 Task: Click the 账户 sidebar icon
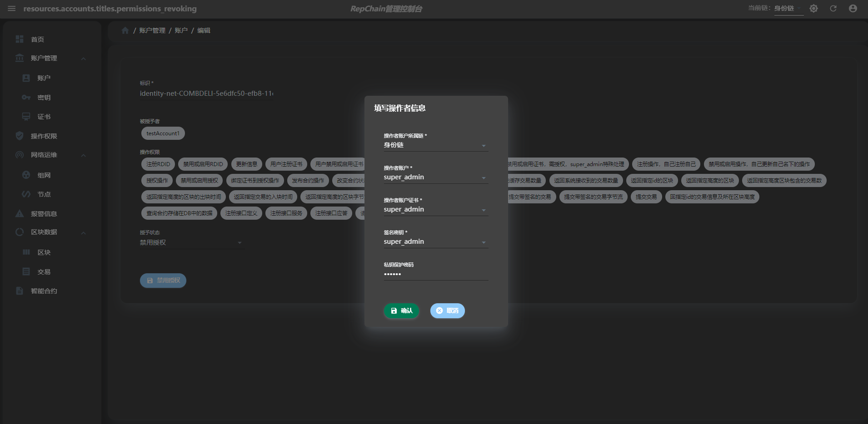click(x=26, y=78)
